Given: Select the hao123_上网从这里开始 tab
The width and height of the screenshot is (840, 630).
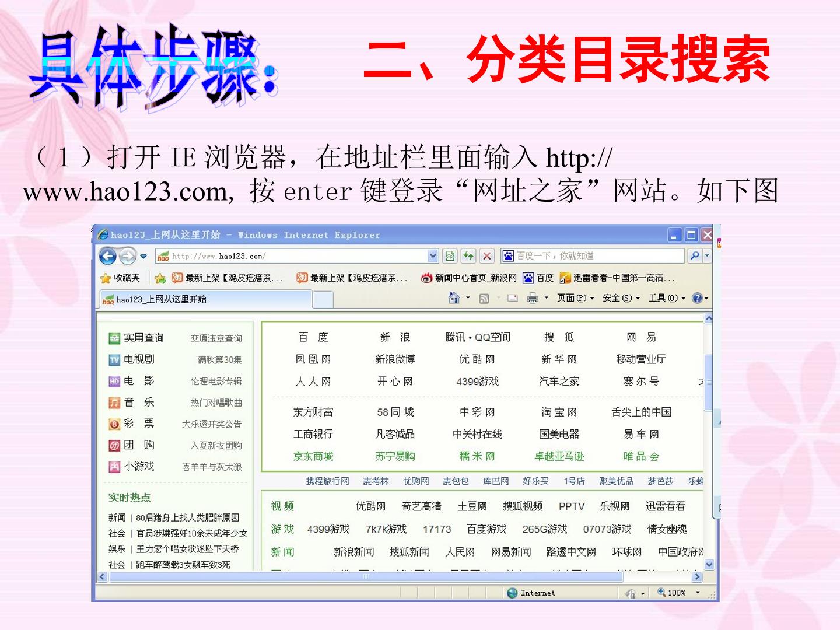Looking at the screenshot, I should click(x=206, y=299).
